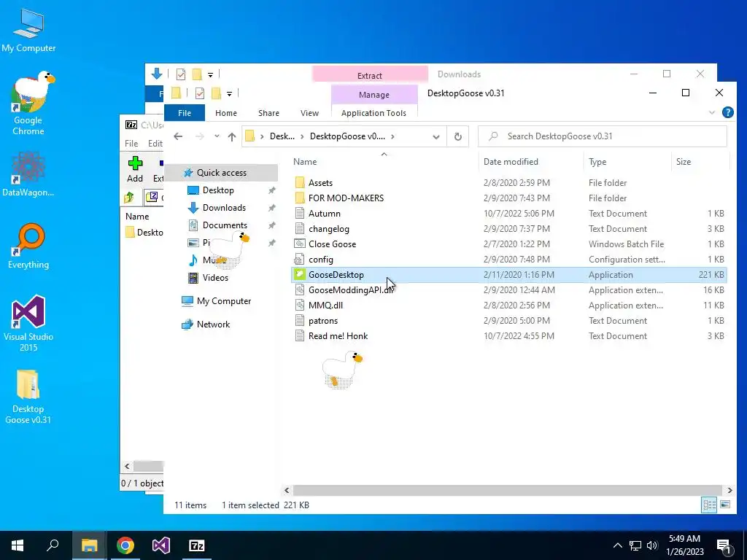This screenshot has width=747, height=560.
Task: Open Chrome from the taskbar
Action: pos(125,545)
